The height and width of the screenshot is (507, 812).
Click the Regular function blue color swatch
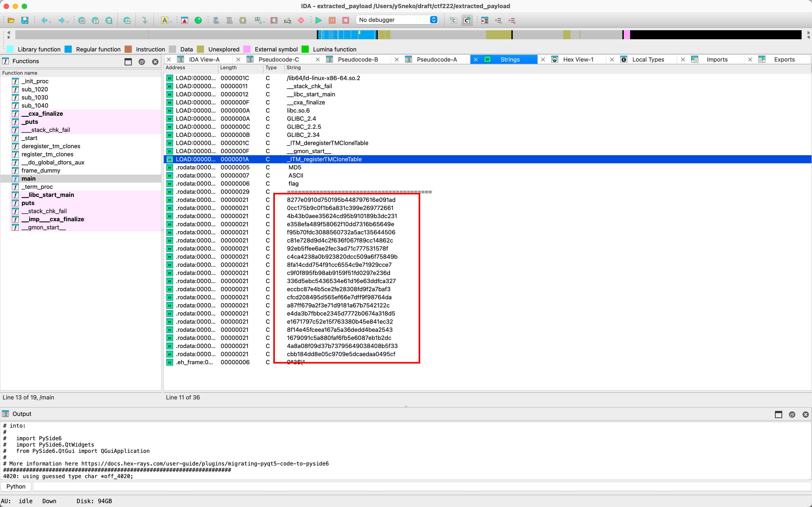(68, 49)
